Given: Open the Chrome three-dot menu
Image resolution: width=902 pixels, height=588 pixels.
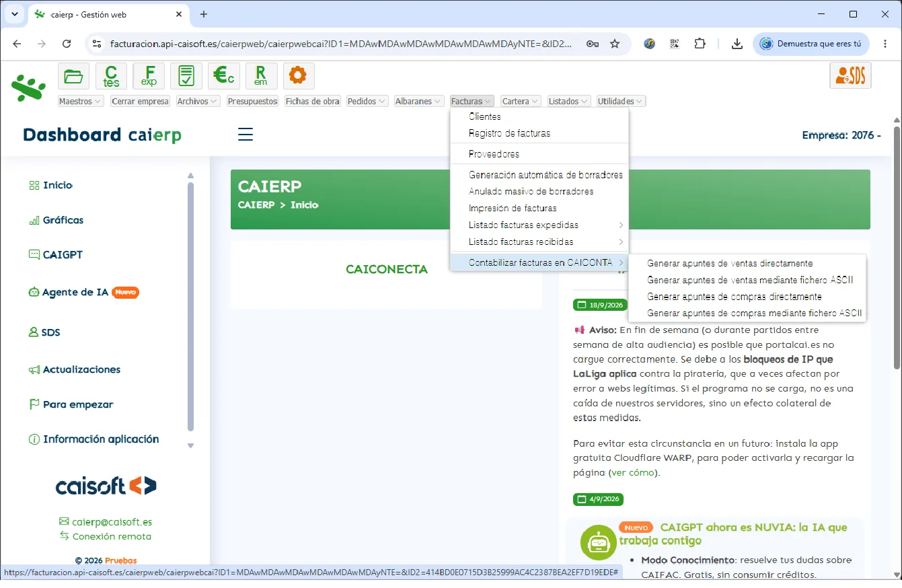Looking at the screenshot, I should (x=885, y=44).
